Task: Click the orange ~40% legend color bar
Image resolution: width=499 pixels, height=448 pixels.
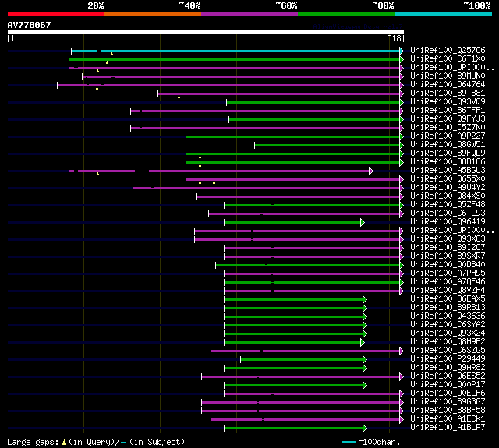Action: pos(153,14)
